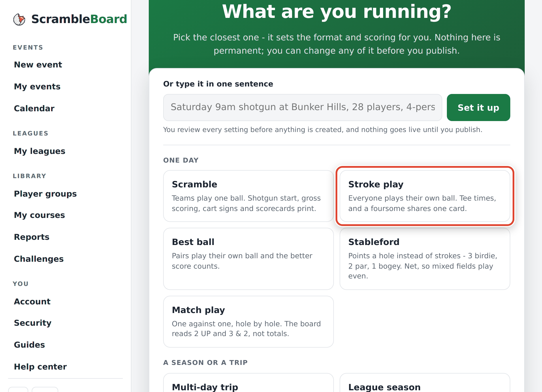This screenshot has width=542, height=392.
Task: Open Account settings
Action: [32, 301]
